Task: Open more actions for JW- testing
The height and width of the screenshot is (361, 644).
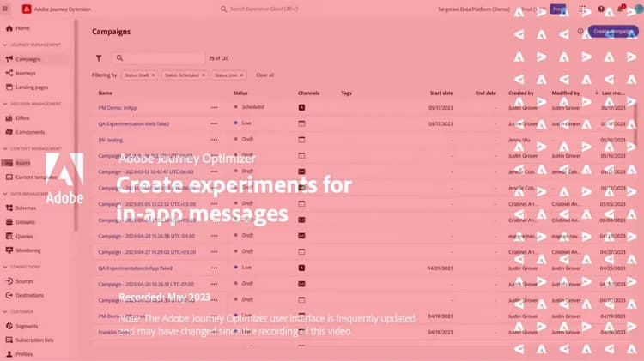Action: [x=214, y=140]
